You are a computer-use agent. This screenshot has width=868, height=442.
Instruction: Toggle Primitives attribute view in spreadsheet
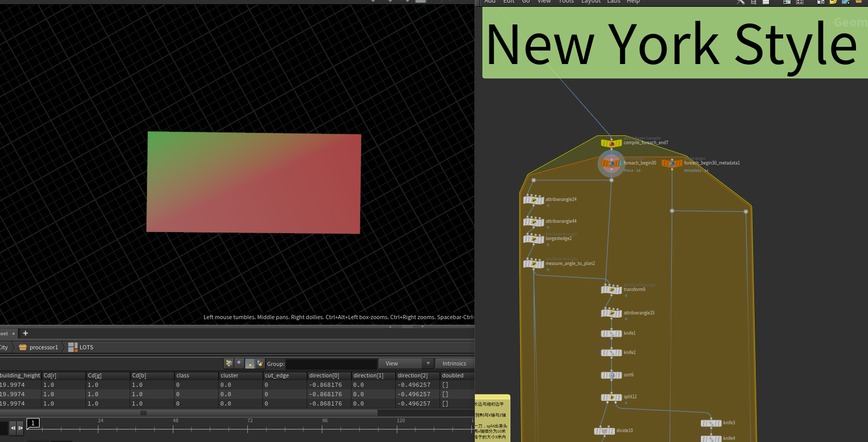[250, 363]
